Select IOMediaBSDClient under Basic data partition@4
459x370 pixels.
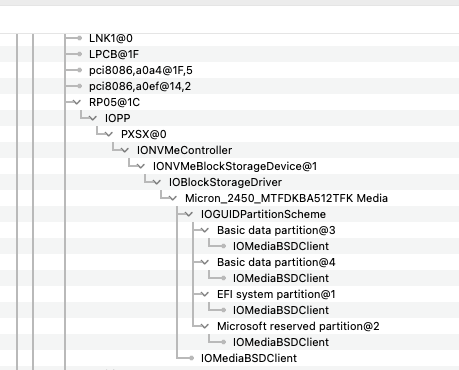(x=281, y=278)
